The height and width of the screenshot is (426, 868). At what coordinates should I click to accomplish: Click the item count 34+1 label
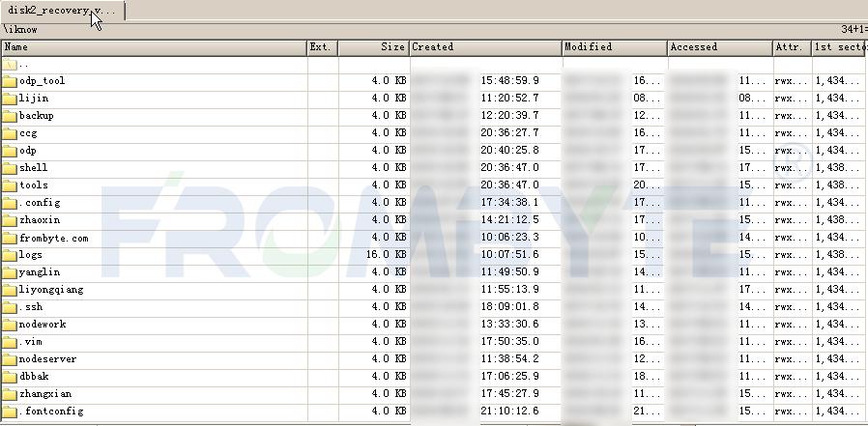tap(854, 29)
